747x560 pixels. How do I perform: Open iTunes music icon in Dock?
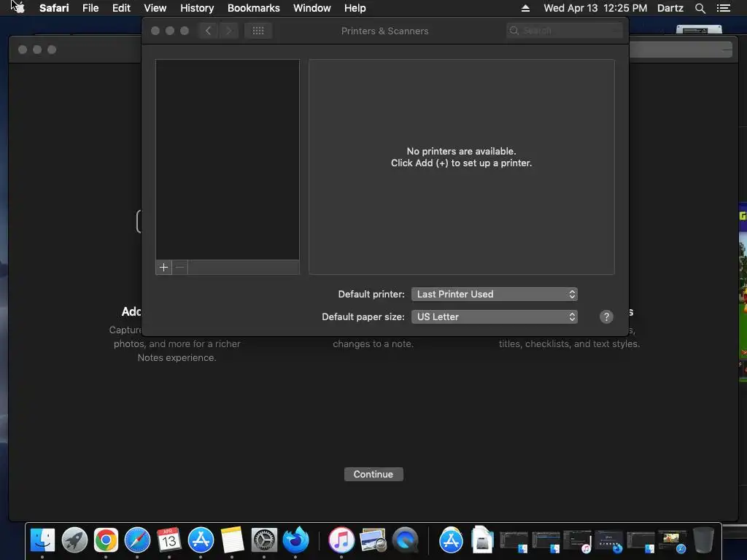point(341,540)
